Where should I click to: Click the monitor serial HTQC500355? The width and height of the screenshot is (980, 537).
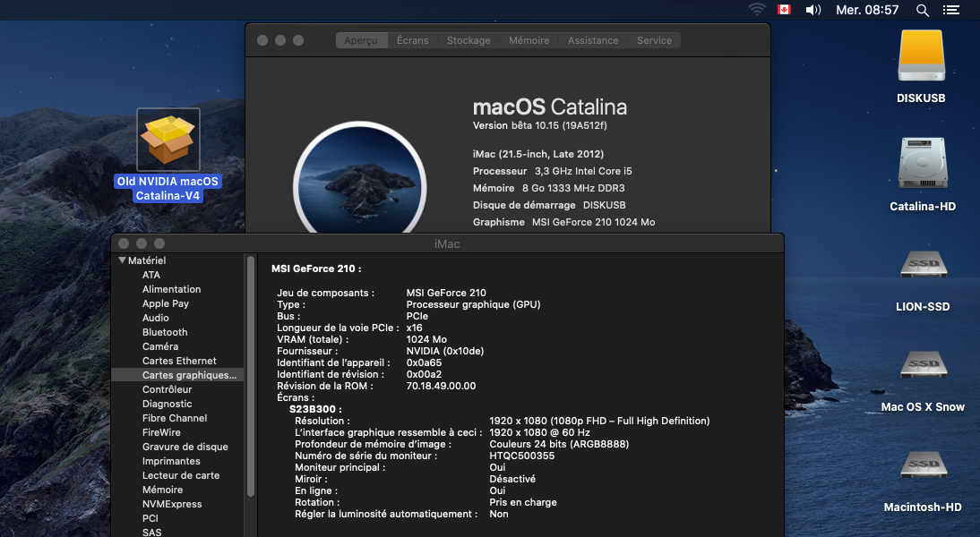pos(521,456)
